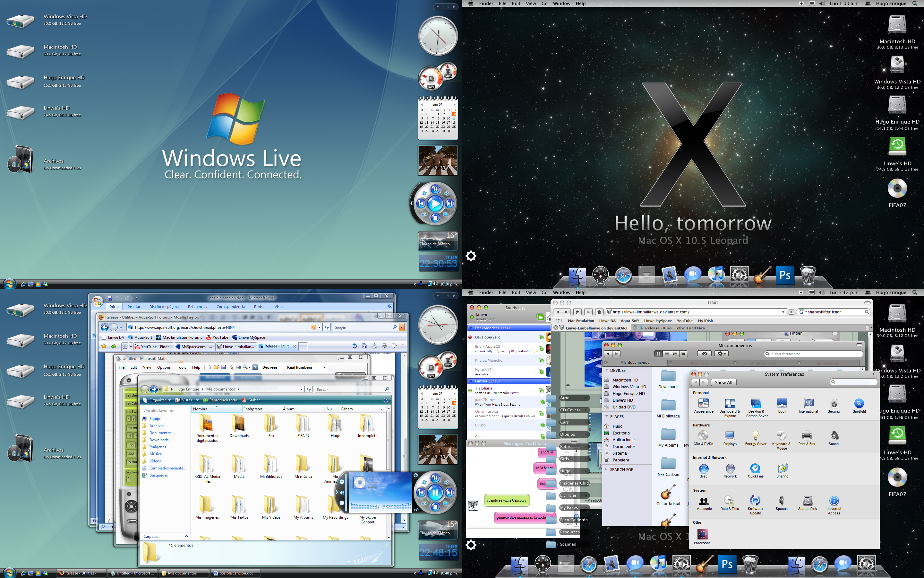Click the Save icon in Word's quick access toolbar
The height and width of the screenshot is (578, 924).
pos(110,298)
